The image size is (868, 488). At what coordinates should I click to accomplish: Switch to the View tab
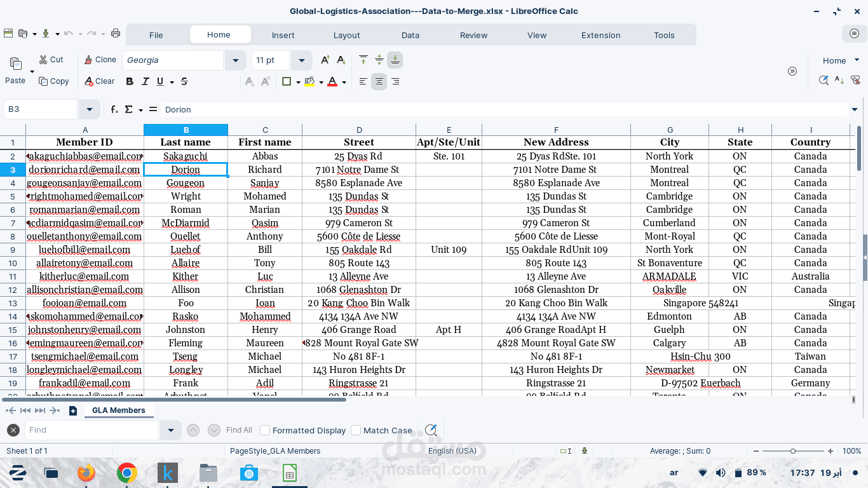(537, 35)
